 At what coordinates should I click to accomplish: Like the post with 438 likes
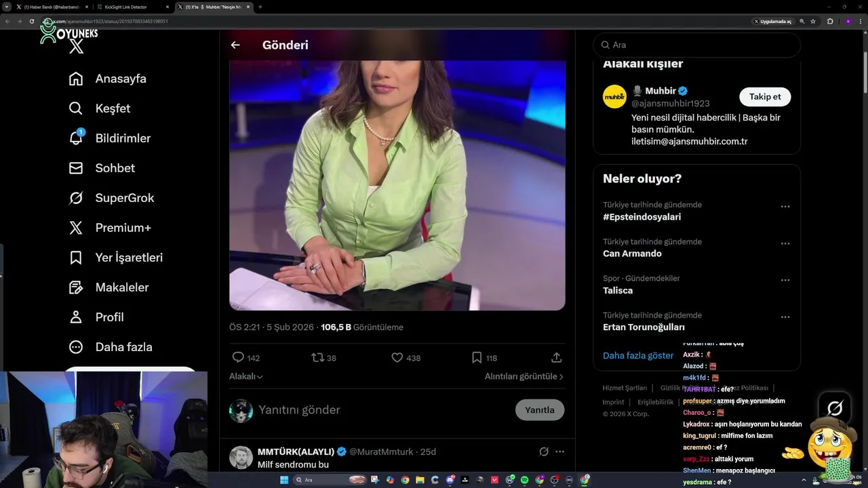pos(397,357)
